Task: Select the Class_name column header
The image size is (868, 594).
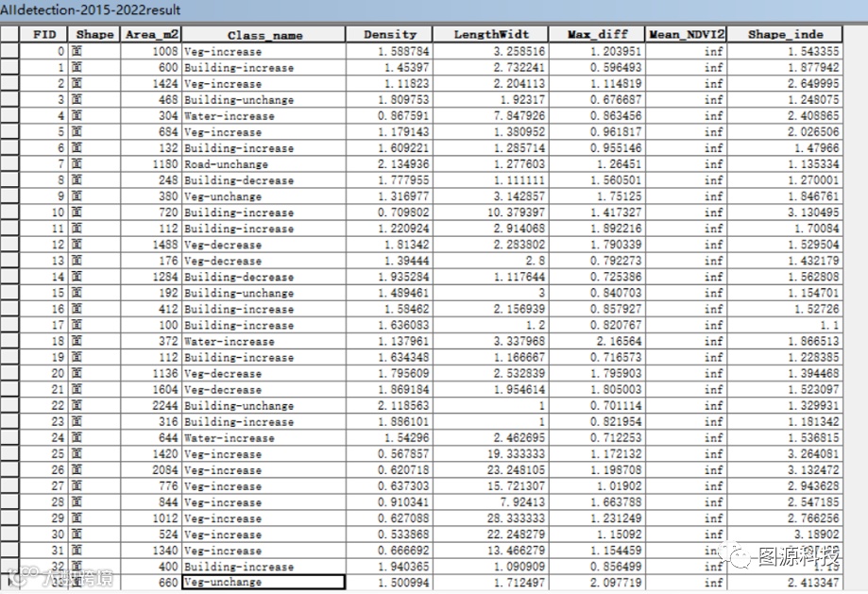Action: click(264, 35)
